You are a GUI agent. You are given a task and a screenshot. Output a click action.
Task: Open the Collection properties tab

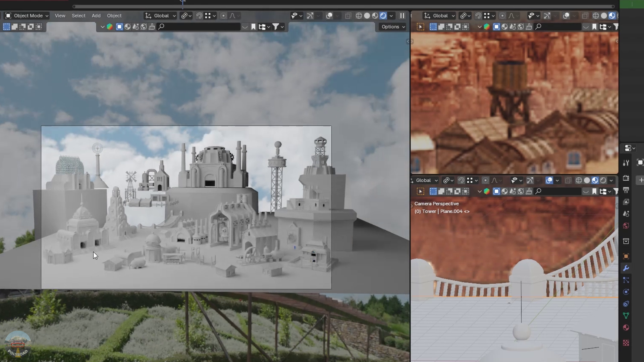626,241
